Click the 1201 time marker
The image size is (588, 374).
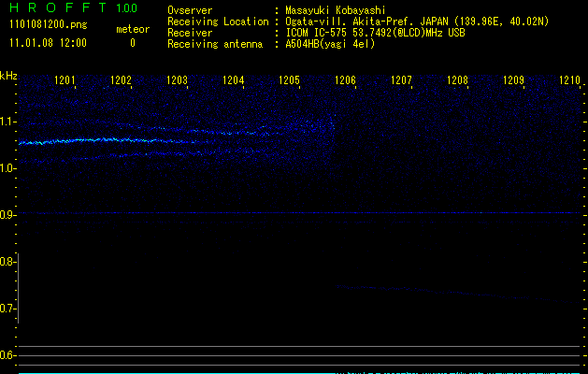65,80
